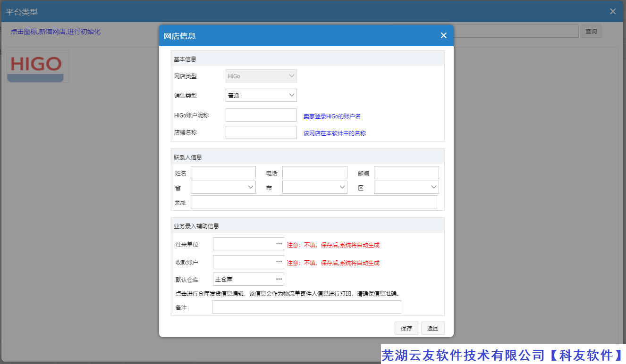The width and height of the screenshot is (626, 364).
Task: Open the 往来单位 lookup ellipsis
Action: coord(279,244)
